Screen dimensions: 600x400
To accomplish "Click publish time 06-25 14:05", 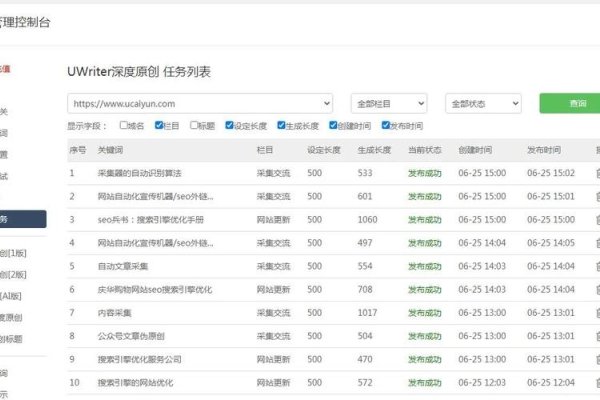I will [551, 243].
